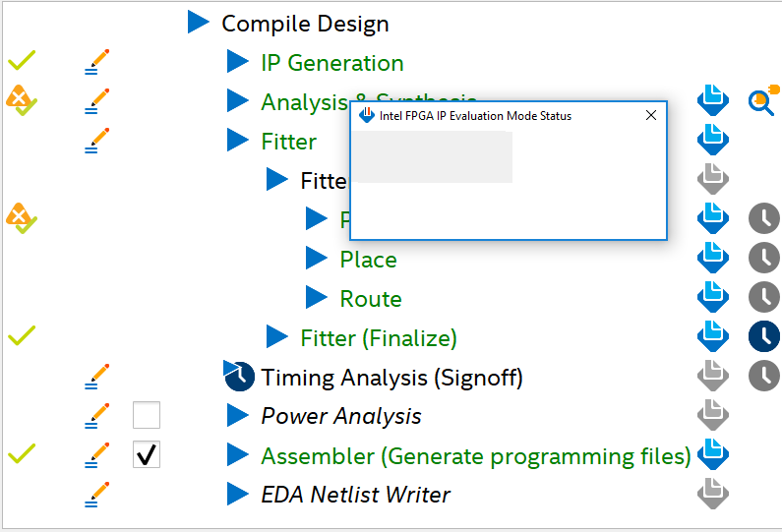The image size is (782, 532).
Task: Click the Timing Analysis settings pencil icon
Action: [96, 377]
